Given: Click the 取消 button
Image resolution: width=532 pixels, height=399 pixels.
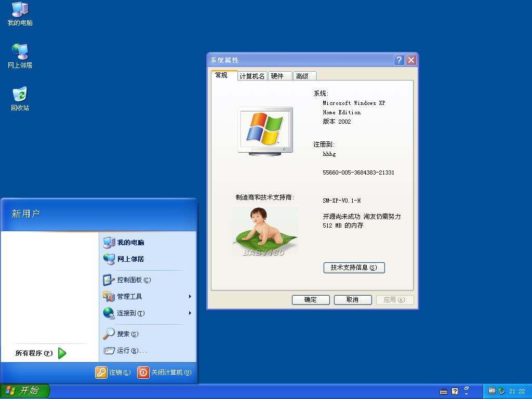Looking at the screenshot, I should tap(353, 300).
